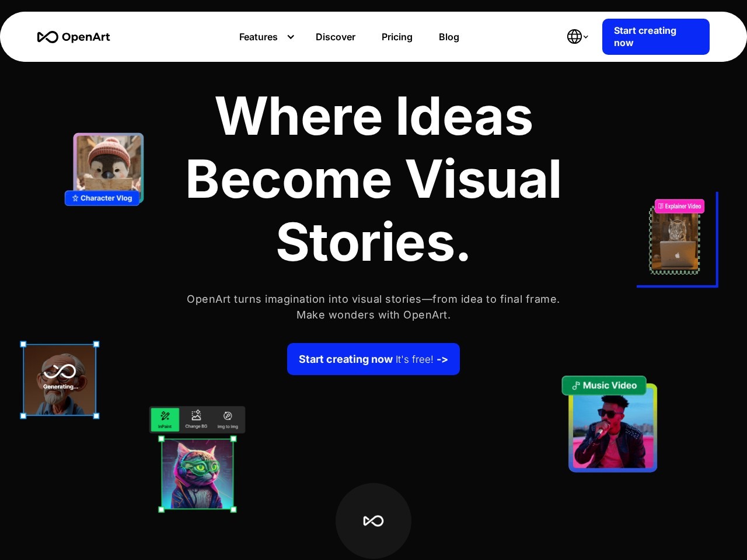Click the OpenArt infinity logo in header
Screen dimensions: 747x560
click(x=48, y=37)
